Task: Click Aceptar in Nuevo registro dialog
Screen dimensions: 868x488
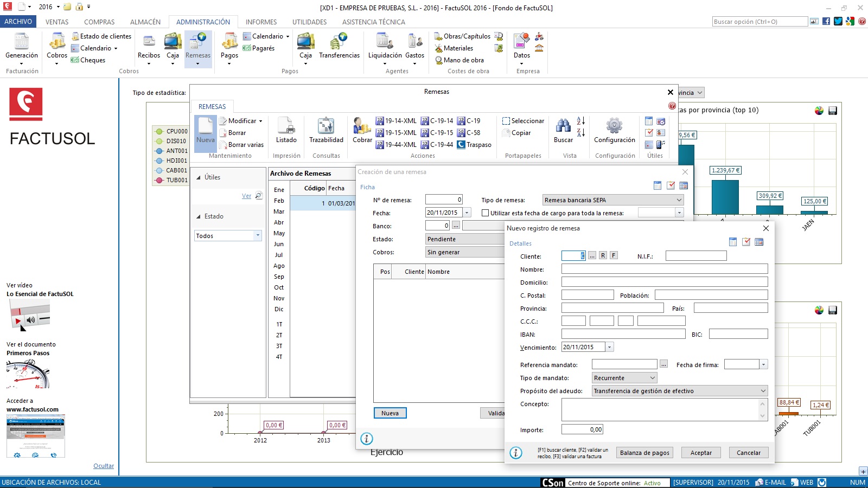Action: point(701,453)
